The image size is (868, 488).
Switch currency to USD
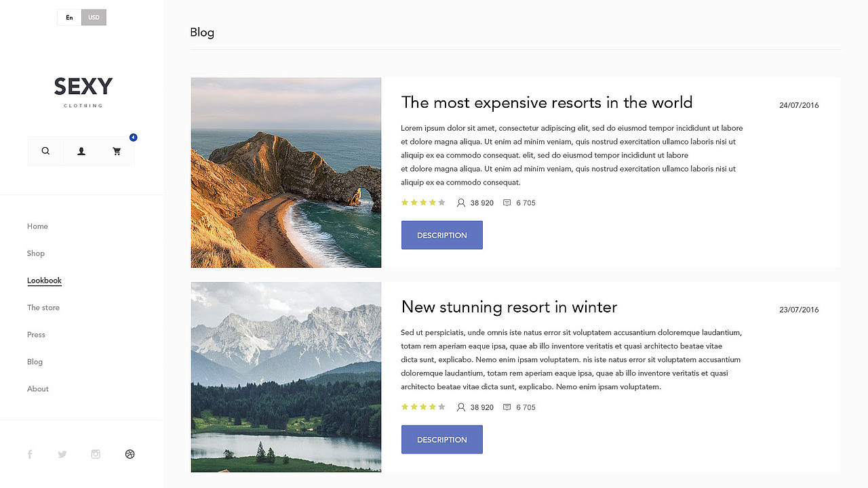94,18
